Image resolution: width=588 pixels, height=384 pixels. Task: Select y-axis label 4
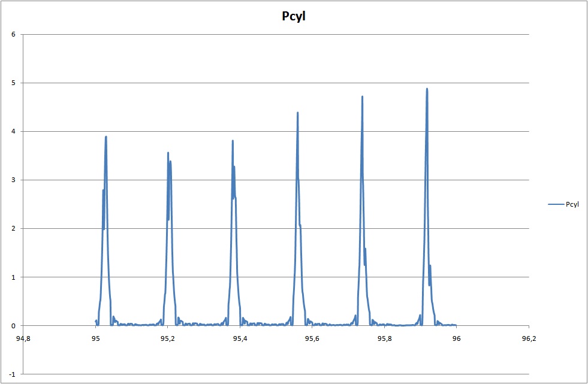click(14, 132)
